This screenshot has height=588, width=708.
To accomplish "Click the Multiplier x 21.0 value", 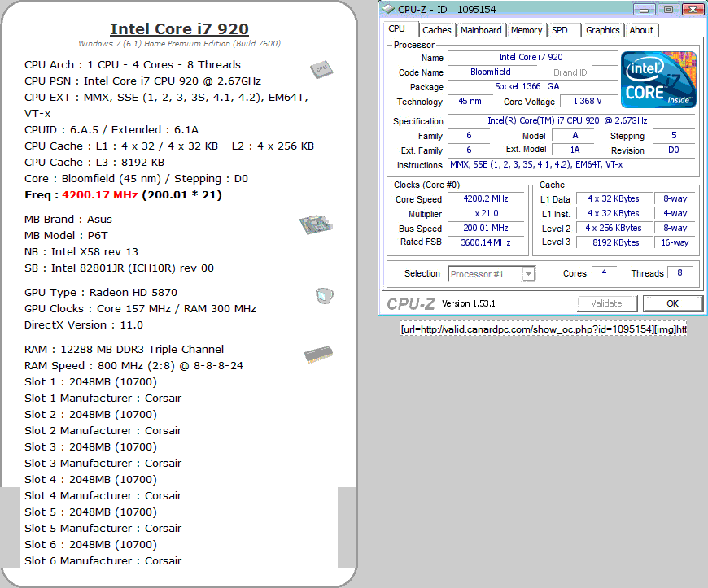I will (486, 213).
